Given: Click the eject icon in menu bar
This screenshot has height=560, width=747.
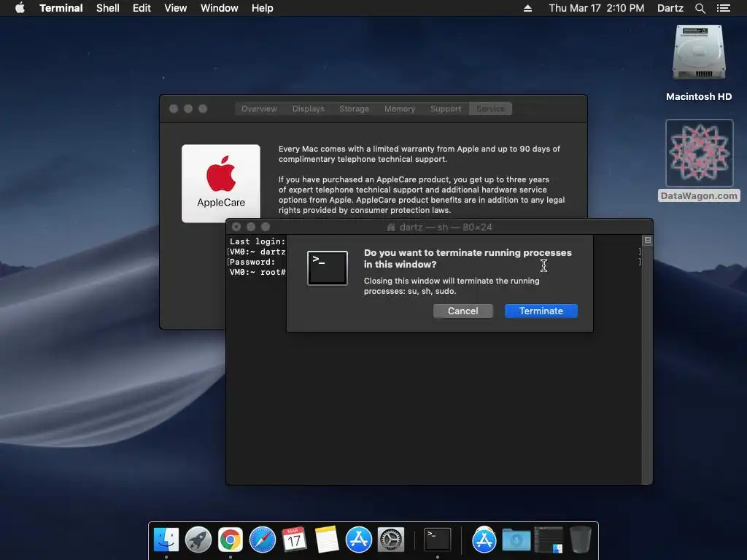Looking at the screenshot, I should pyautogui.click(x=527, y=8).
